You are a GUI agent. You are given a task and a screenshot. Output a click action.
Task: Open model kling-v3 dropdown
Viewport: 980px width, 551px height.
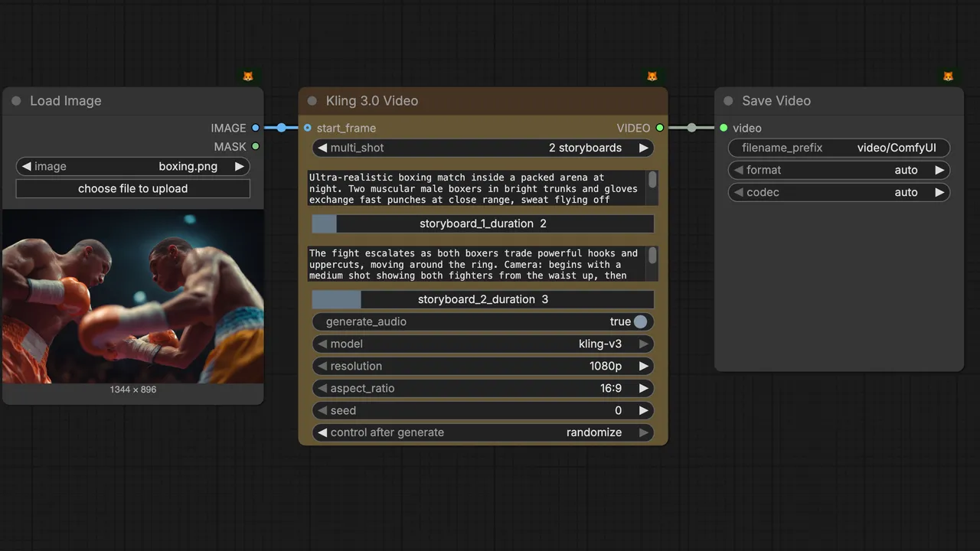coord(483,344)
